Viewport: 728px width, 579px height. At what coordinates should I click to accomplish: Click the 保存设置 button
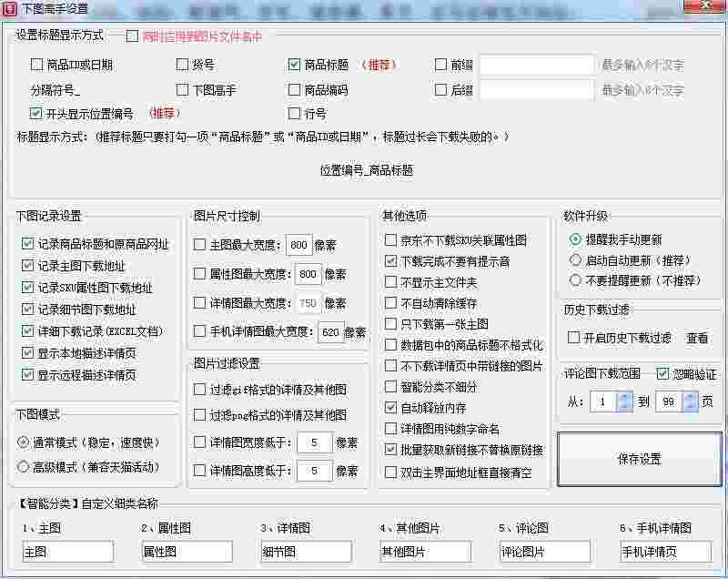pos(640,460)
